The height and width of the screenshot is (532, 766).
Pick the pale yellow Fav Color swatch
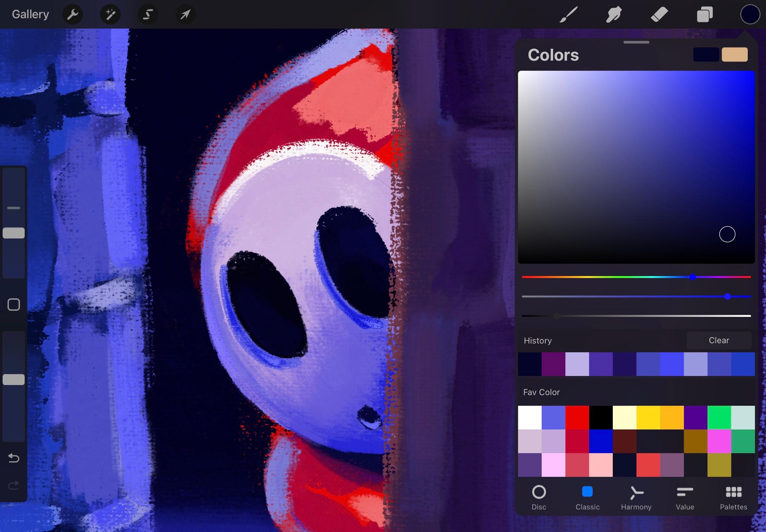625,417
